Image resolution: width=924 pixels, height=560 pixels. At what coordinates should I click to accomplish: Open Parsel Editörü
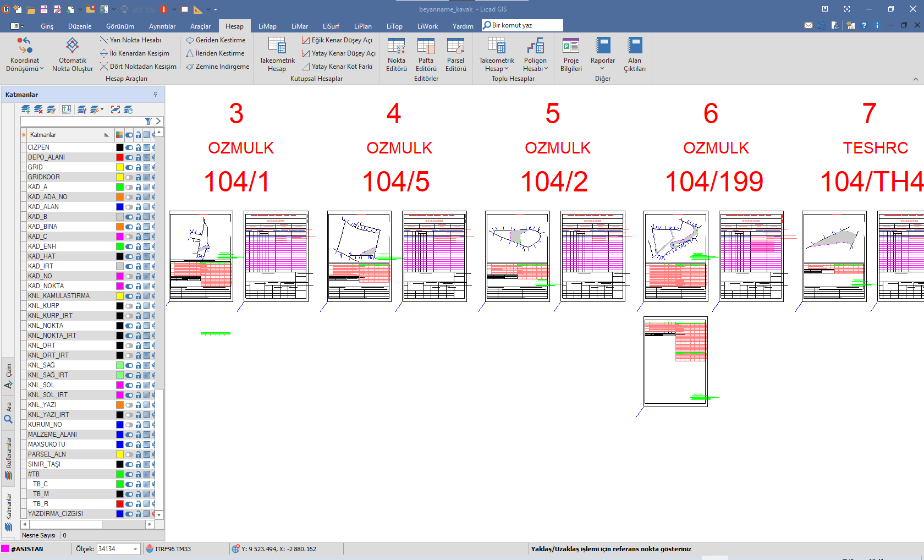click(x=456, y=54)
